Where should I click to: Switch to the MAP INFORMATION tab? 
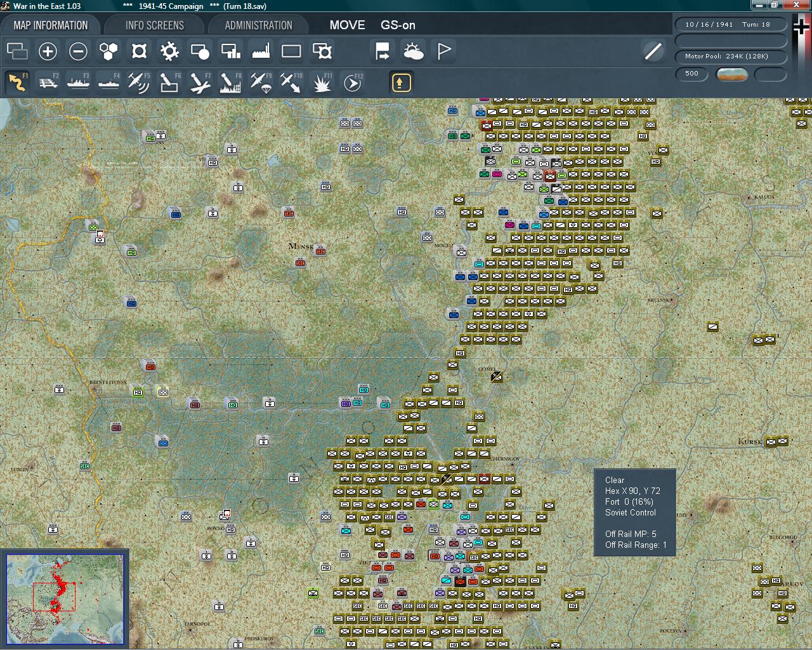tap(51, 25)
